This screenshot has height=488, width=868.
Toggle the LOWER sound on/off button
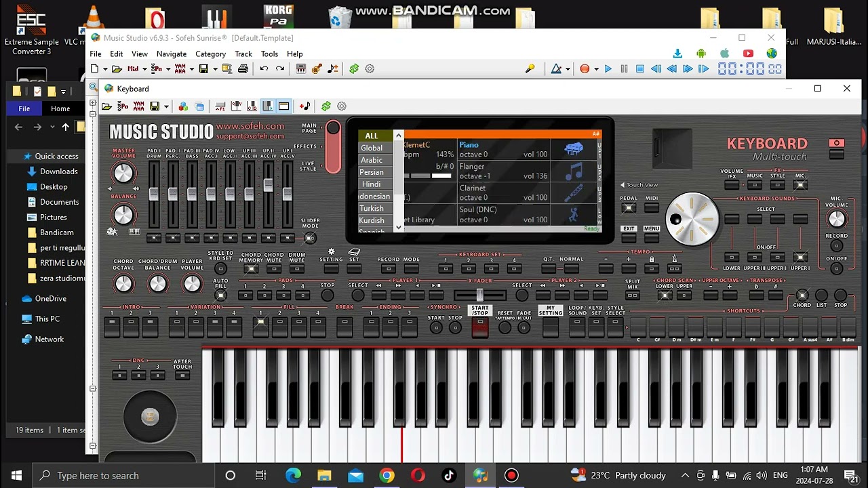[731, 258]
